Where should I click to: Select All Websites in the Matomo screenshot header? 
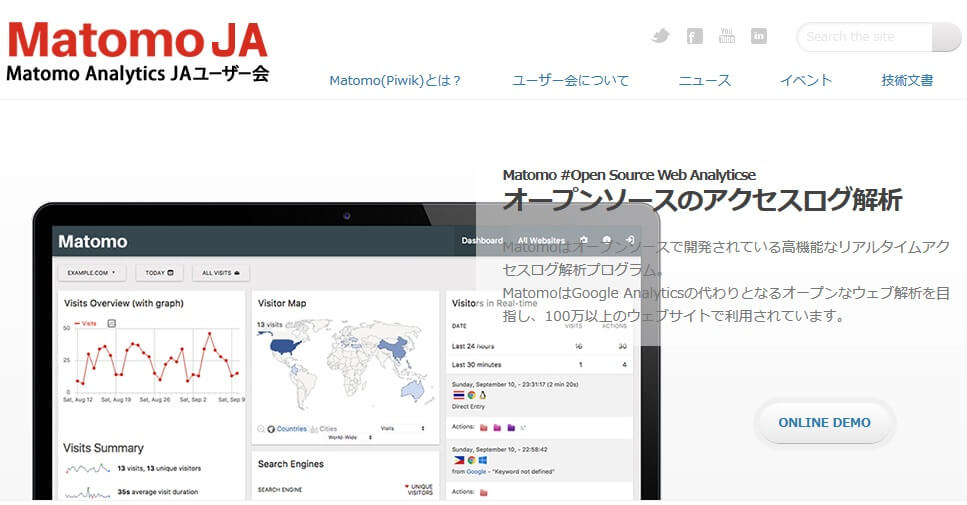point(541,240)
